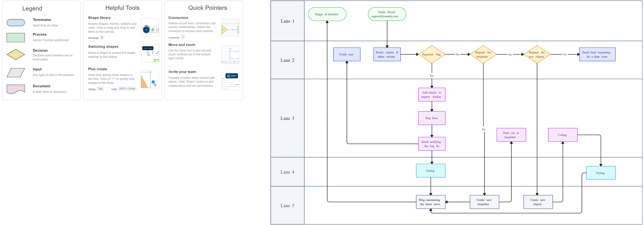Image resolution: width=644 pixels, height=225 pixels.
Task: Select the Text tool in the Switch shape toolbar
Action: (153, 53)
